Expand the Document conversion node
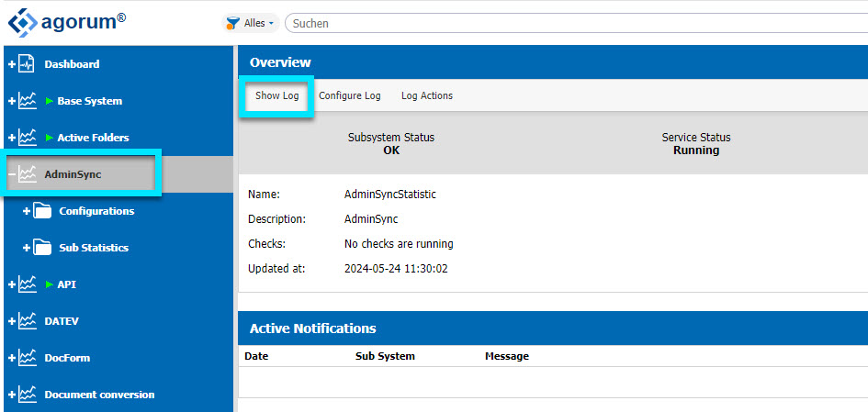Screen dimensions: 868x412 [x=12, y=395]
